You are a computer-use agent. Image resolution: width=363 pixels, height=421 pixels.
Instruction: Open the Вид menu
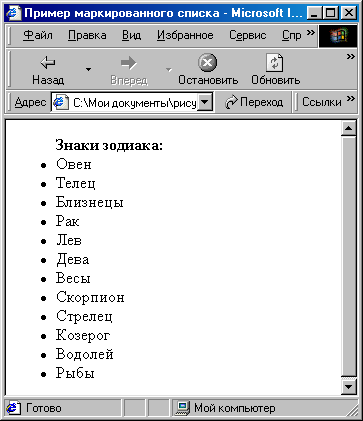pos(131,35)
